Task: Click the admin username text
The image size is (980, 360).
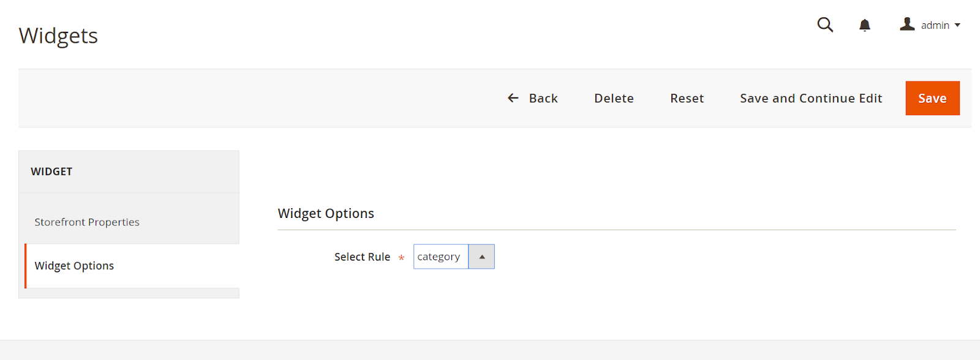Action: 935,26
